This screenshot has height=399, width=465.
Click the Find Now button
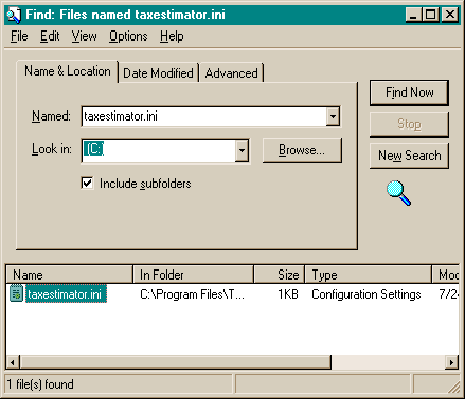(x=409, y=92)
